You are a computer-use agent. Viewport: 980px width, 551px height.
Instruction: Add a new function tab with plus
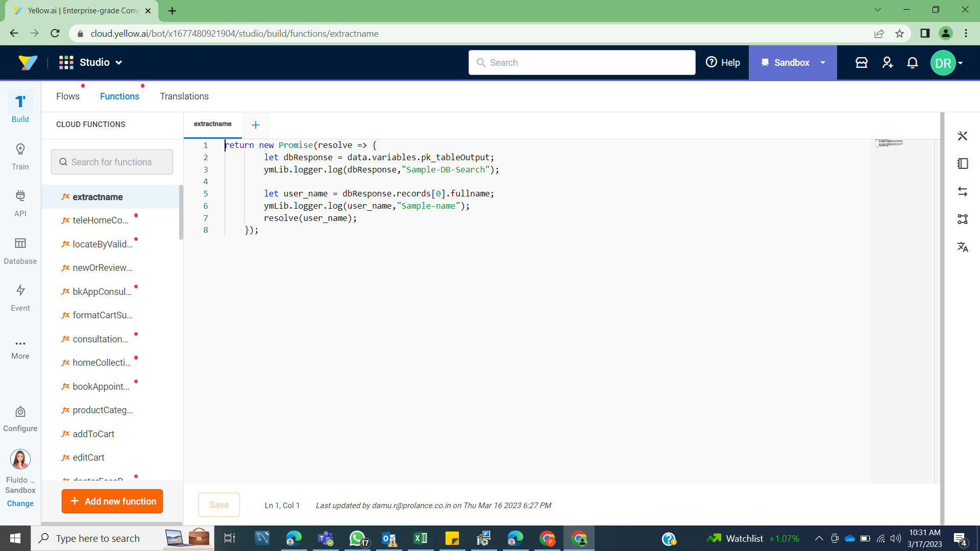pyautogui.click(x=256, y=125)
